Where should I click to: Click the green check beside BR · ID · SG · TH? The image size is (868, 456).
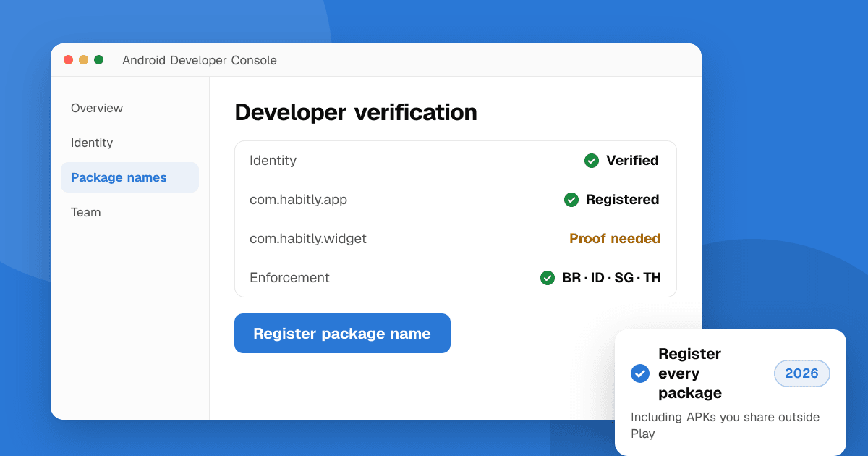(548, 278)
